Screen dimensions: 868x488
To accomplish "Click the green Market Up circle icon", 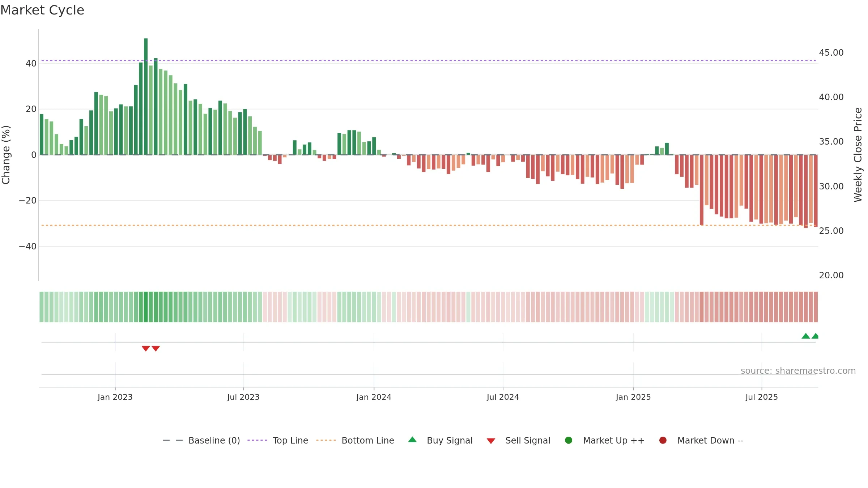I will 569,440.
